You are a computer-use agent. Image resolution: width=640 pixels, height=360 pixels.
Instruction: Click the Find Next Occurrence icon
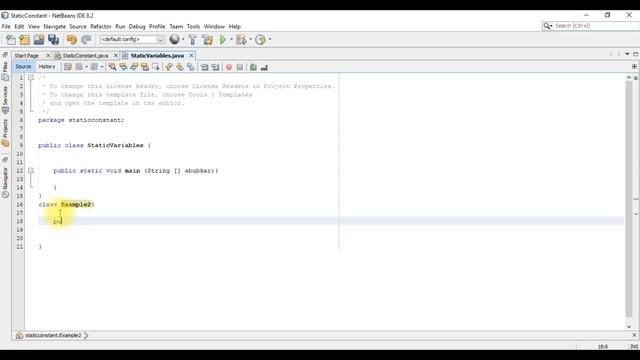coord(134,67)
